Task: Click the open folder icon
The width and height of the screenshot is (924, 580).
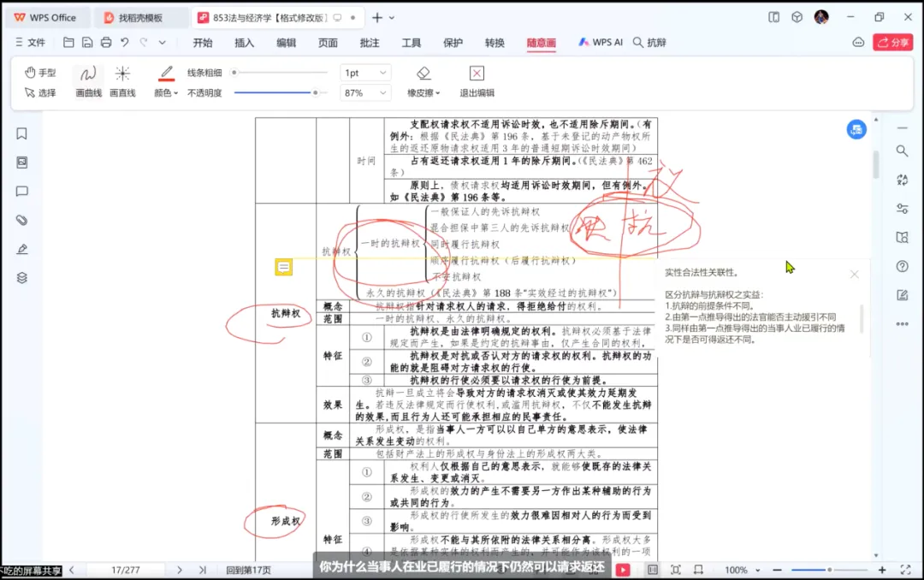Action: (68, 43)
